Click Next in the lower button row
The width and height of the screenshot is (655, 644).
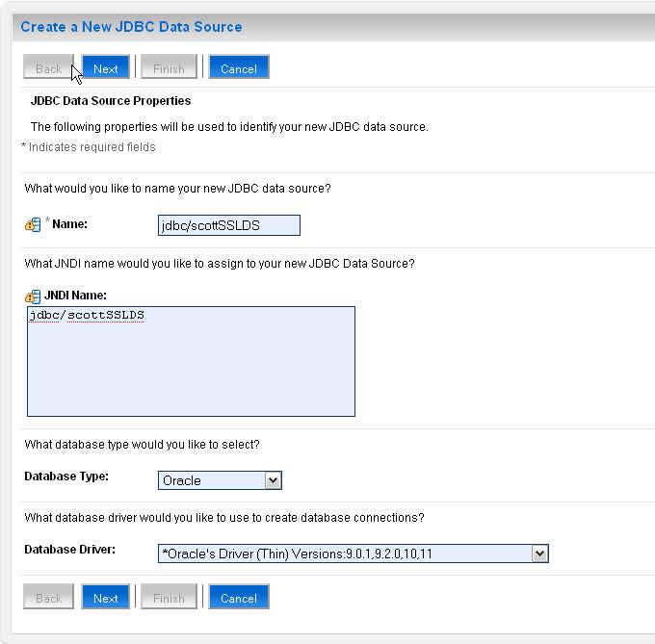[x=106, y=598]
